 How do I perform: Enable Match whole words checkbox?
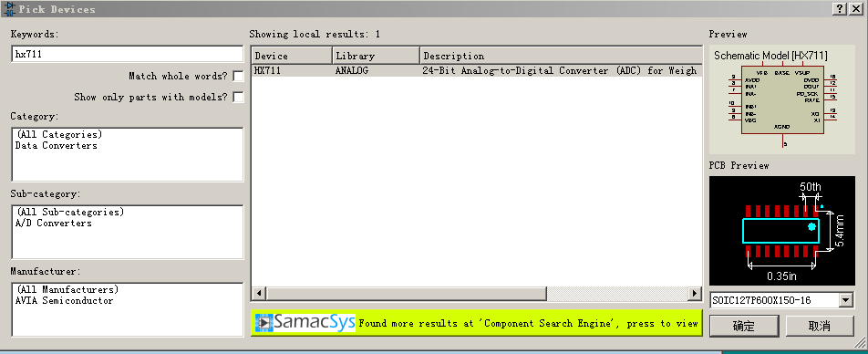click(238, 76)
